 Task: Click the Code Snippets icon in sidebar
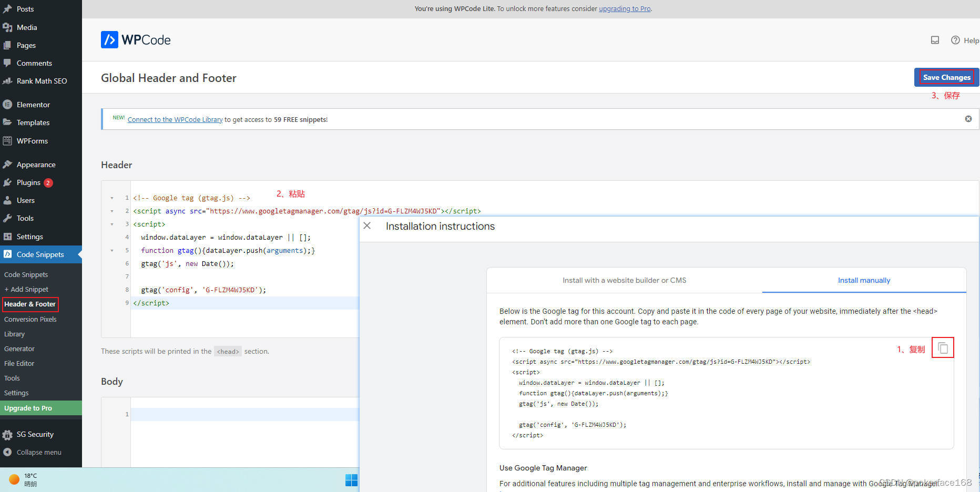(7, 254)
